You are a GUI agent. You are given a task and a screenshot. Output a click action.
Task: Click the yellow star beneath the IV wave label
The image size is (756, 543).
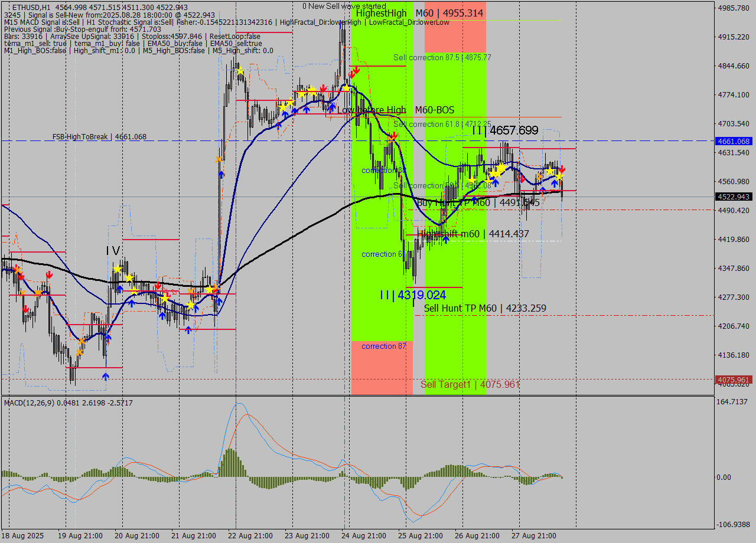118,269
